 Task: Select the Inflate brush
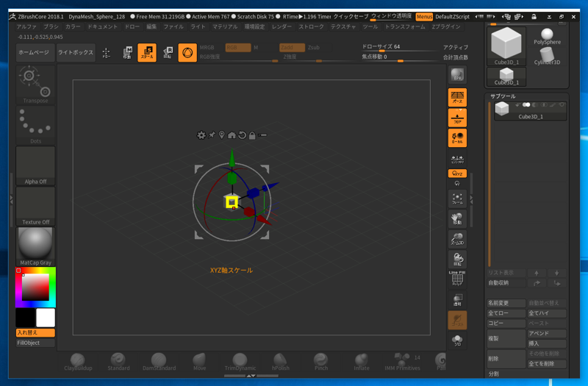click(362, 361)
